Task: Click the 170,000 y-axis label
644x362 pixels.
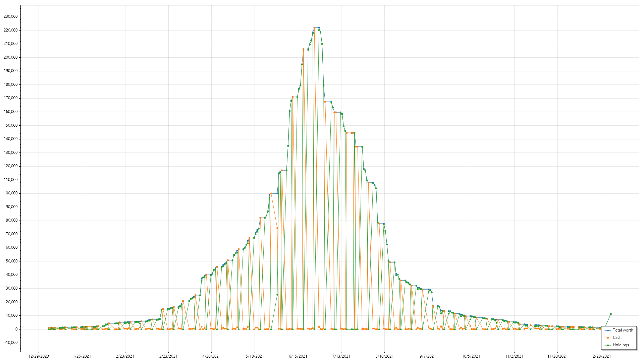Action: point(11,98)
